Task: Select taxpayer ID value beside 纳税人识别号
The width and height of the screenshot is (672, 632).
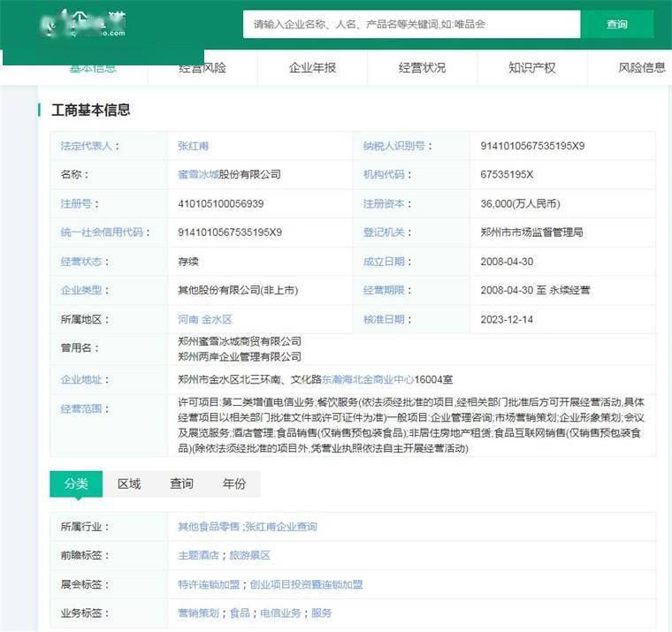Action: click(532, 146)
